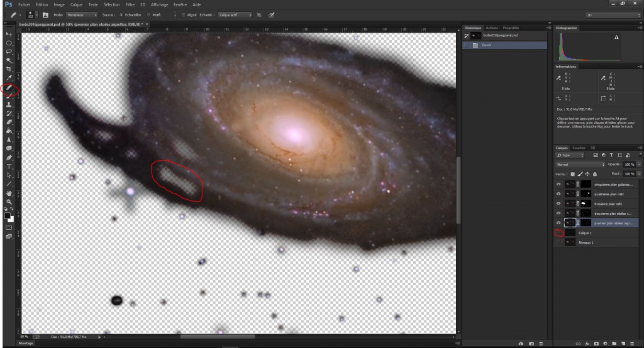The image size is (644, 348).
Task: Open the Affichage menu
Action: [x=159, y=4]
